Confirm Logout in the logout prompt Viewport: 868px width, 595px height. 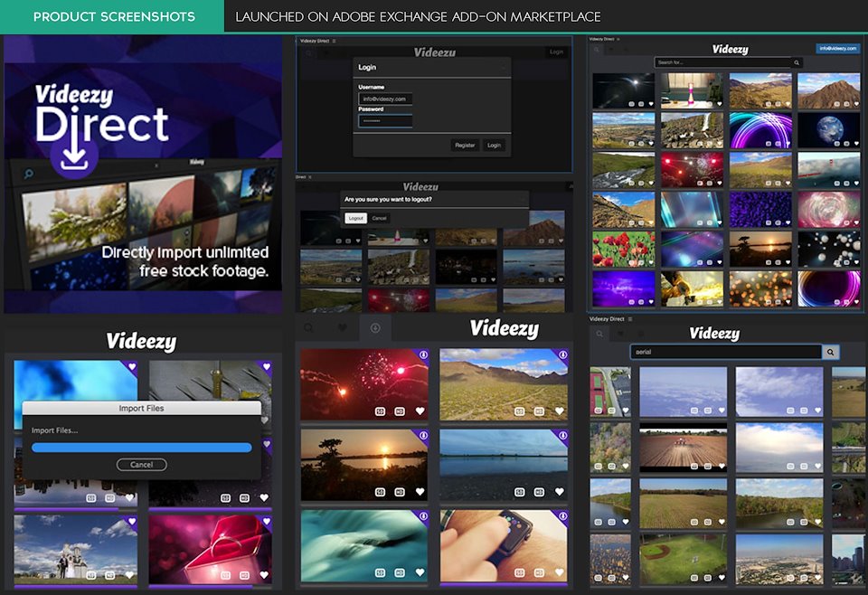[355, 218]
